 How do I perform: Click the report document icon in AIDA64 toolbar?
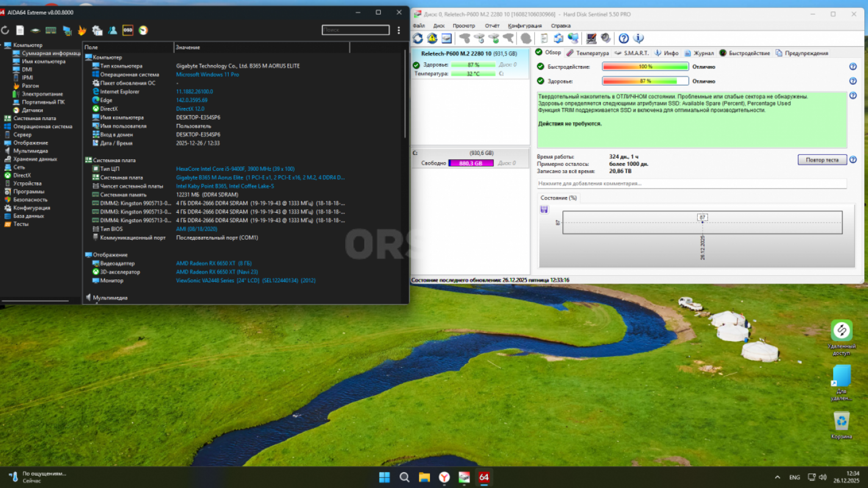coord(20,29)
